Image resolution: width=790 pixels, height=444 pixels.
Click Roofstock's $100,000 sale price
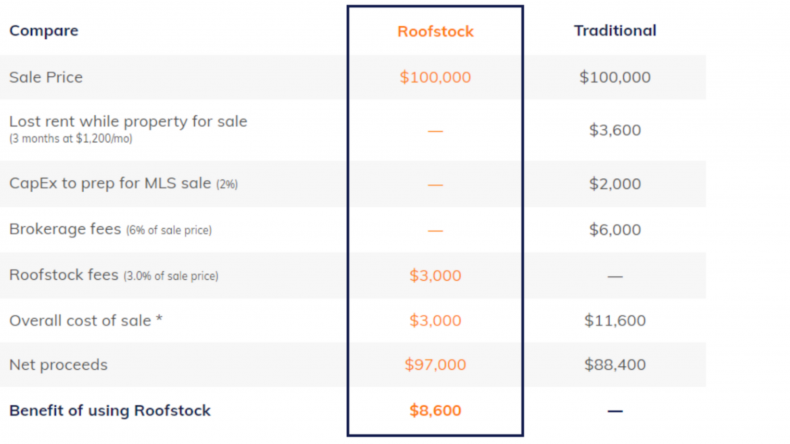point(435,77)
